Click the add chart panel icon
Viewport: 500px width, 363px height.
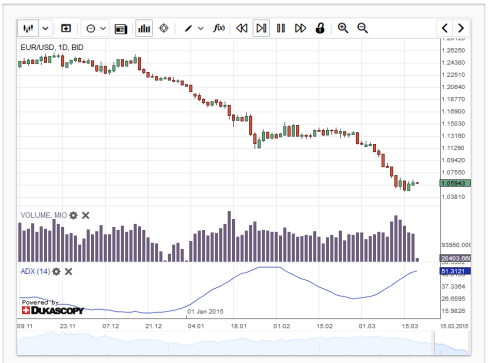(x=66, y=28)
